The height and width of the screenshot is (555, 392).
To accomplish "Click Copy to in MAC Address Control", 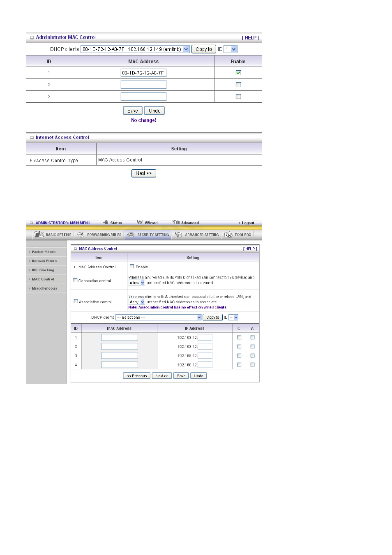I will [213, 318].
